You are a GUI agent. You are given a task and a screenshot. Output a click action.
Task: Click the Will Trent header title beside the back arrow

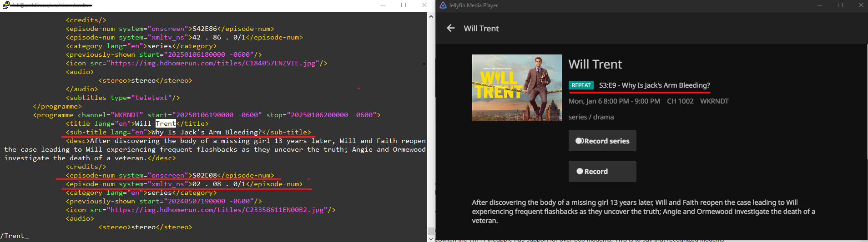click(x=481, y=29)
